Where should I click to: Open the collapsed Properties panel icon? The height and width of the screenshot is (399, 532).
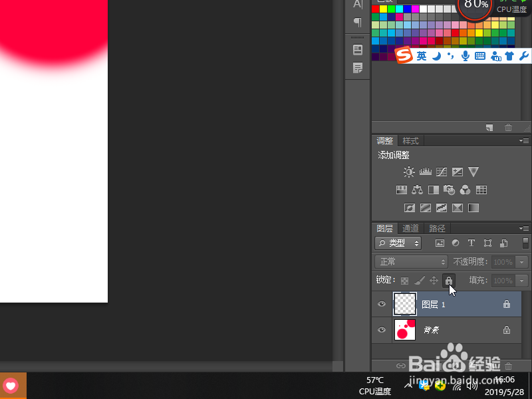point(358,50)
